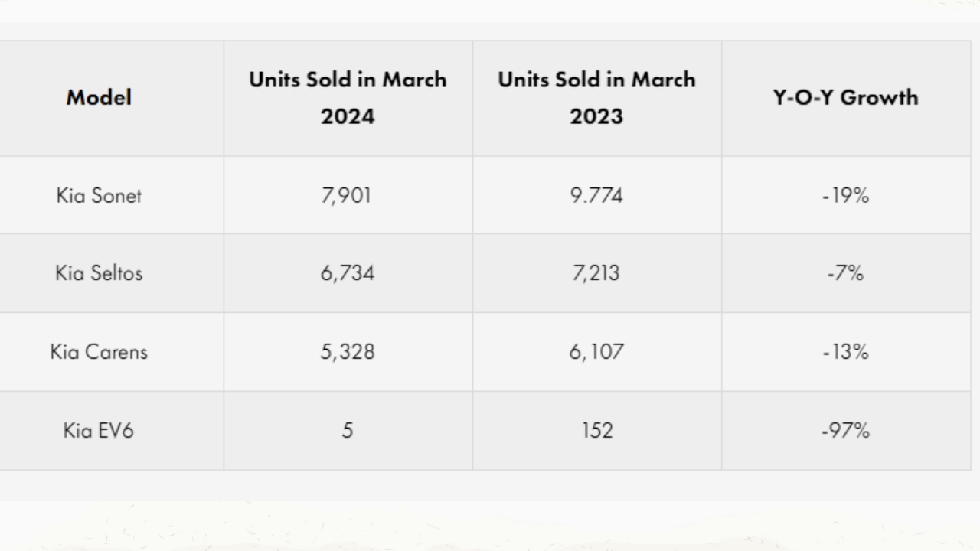Click the 6,734 units value

click(348, 273)
